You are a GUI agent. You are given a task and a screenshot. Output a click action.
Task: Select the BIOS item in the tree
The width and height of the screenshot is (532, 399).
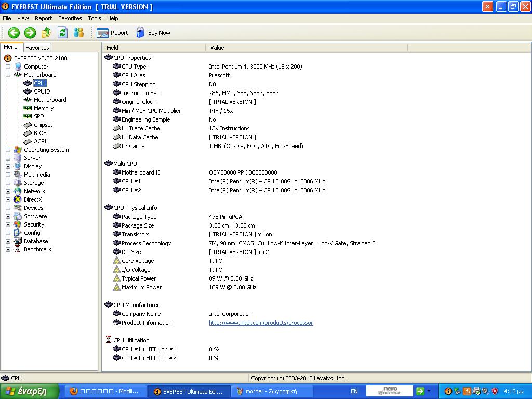pos(40,133)
